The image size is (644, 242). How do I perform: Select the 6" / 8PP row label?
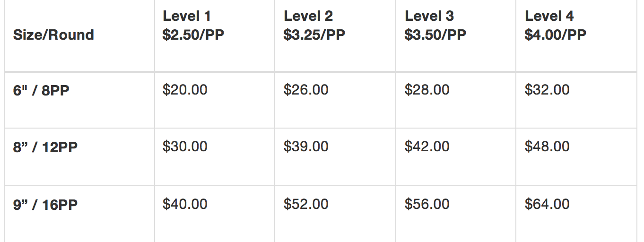[x=41, y=90]
